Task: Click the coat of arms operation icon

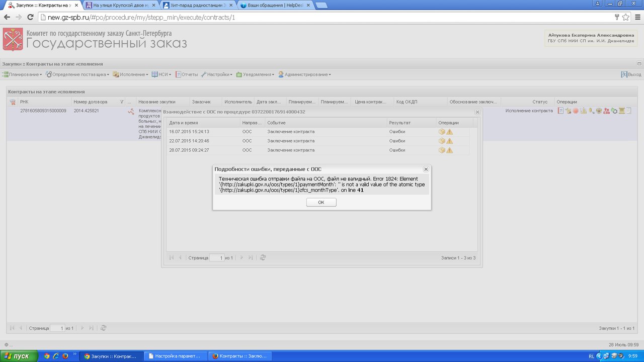Action: click(x=599, y=111)
